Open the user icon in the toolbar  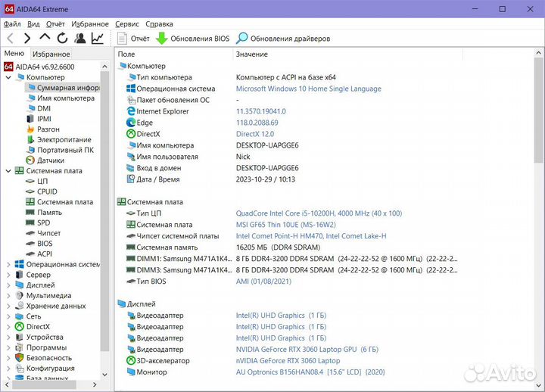click(x=80, y=39)
